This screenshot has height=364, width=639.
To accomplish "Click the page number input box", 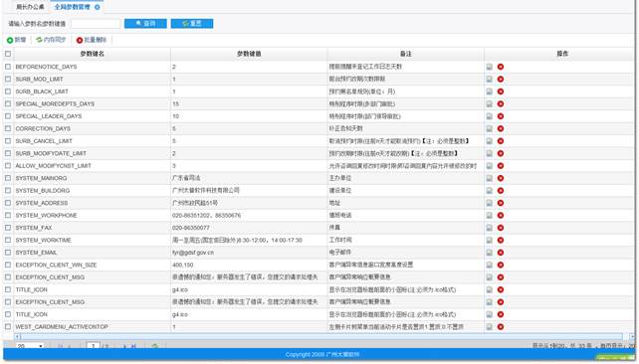I will (x=94, y=346).
